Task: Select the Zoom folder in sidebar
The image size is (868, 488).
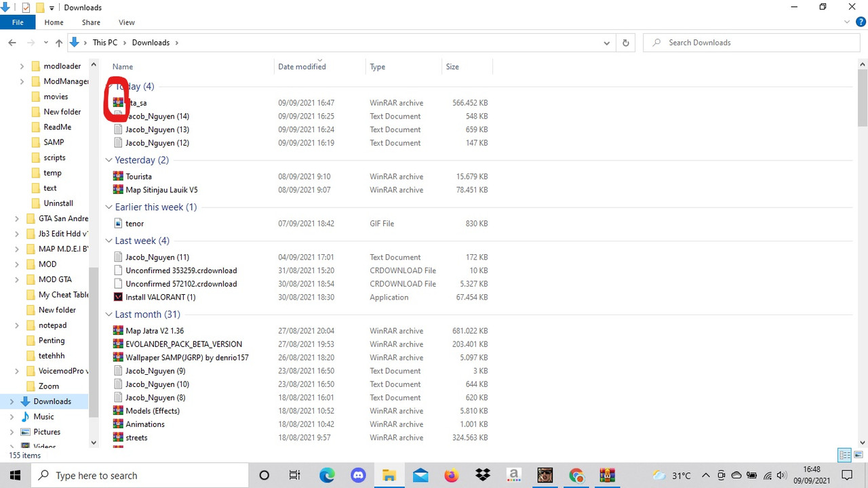Action: coord(49,386)
